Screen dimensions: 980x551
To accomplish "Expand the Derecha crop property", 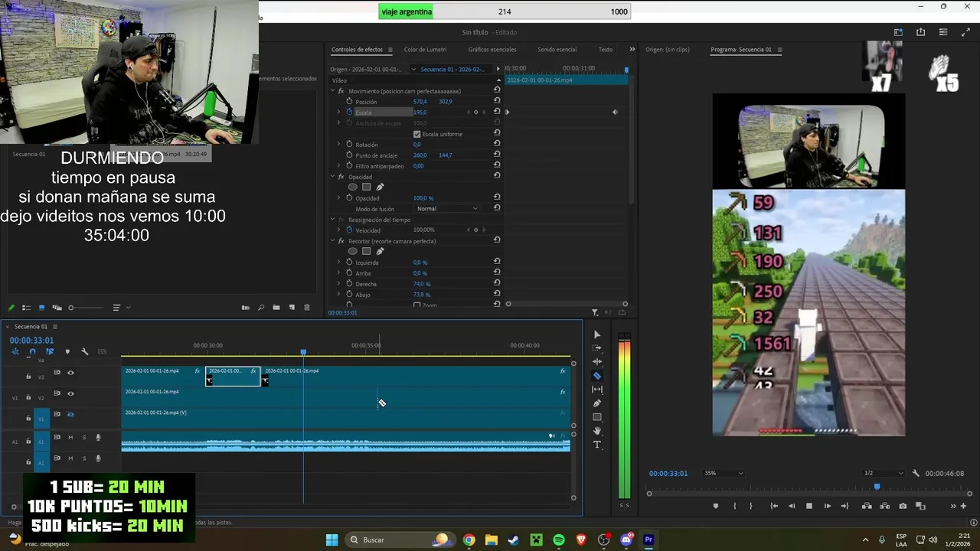I will point(339,283).
